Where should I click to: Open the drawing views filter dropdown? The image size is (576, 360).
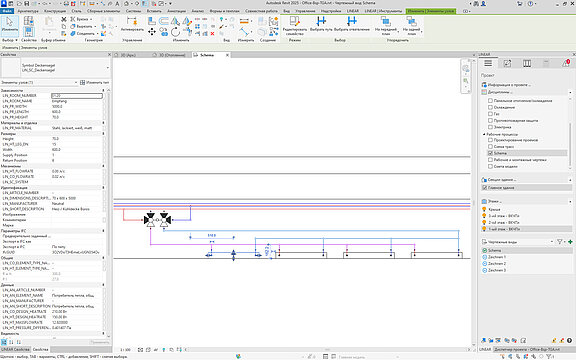pyautogui.click(x=561, y=242)
